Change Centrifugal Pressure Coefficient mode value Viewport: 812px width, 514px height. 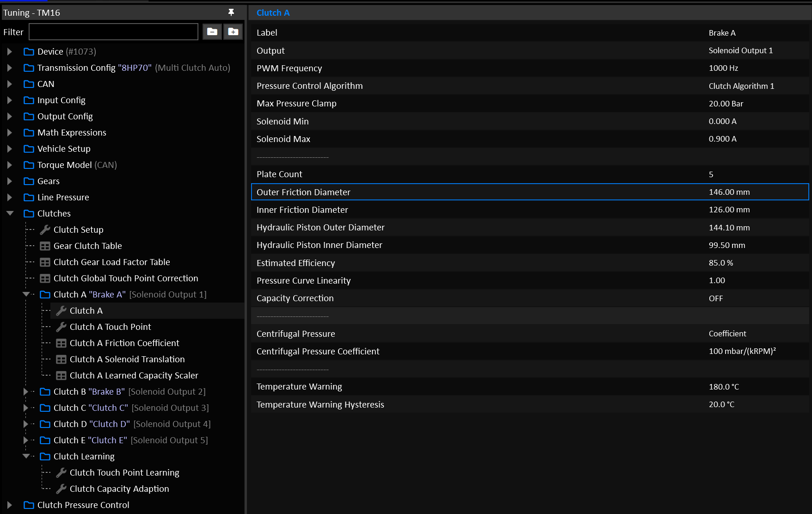(x=727, y=334)
